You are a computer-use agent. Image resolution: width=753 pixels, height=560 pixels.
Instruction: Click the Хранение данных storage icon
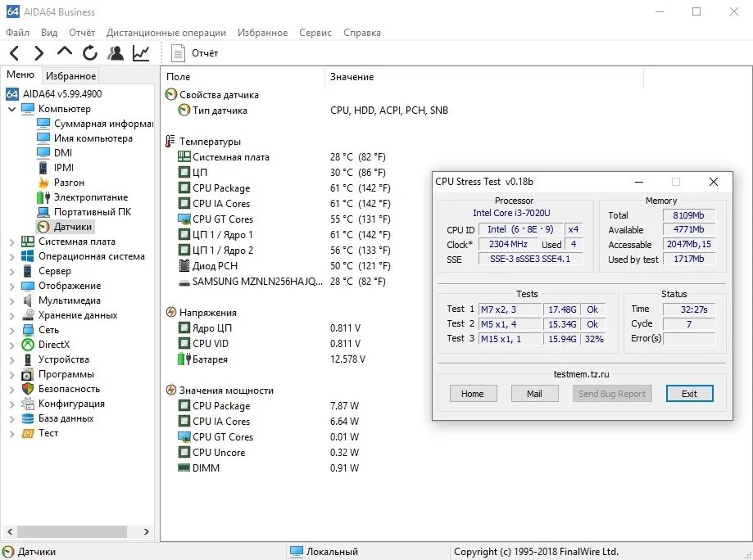[28, 315]
